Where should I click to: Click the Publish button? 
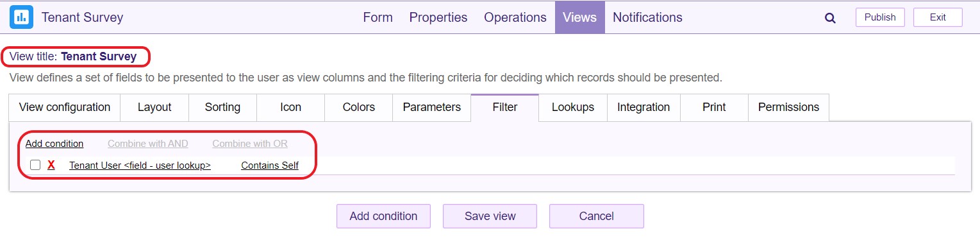coord(880,17)
